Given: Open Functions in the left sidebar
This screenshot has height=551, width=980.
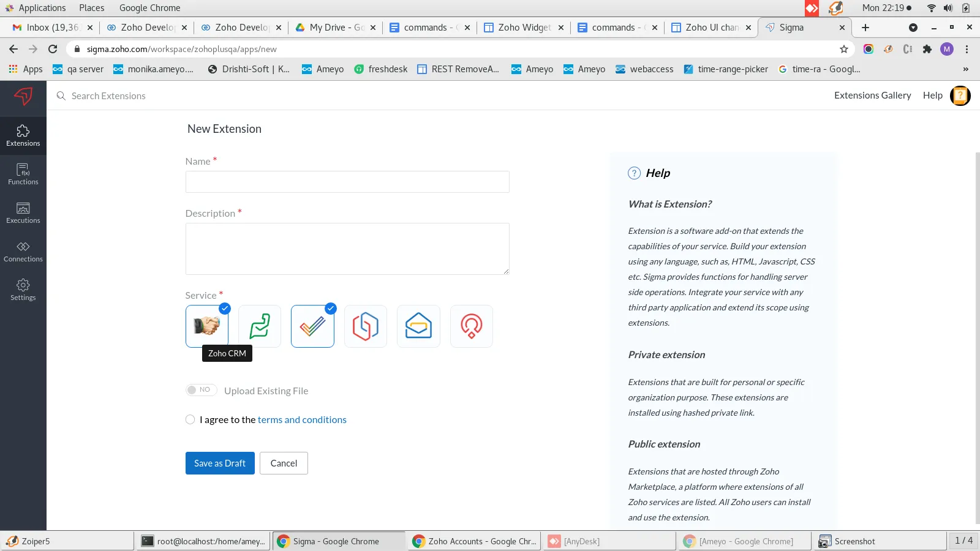Looking at the screenshot, I should tap(23, 174).
